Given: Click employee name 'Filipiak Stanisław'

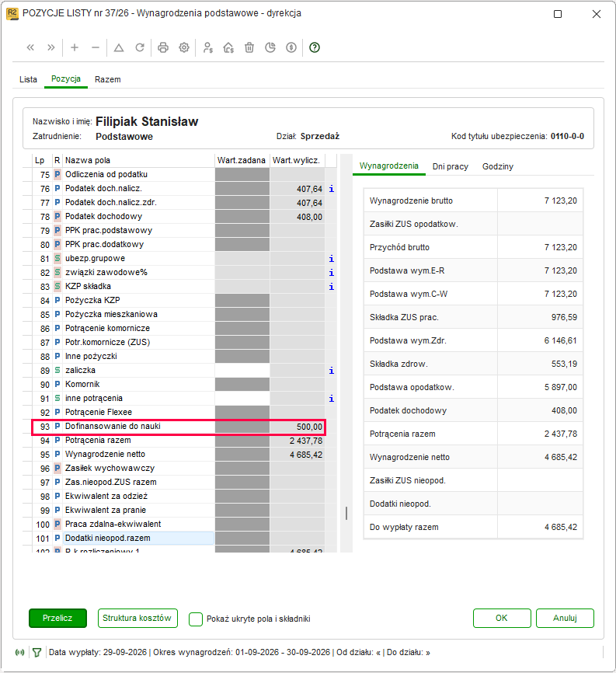Looking at the screenshot, I should tap(147, 122).
